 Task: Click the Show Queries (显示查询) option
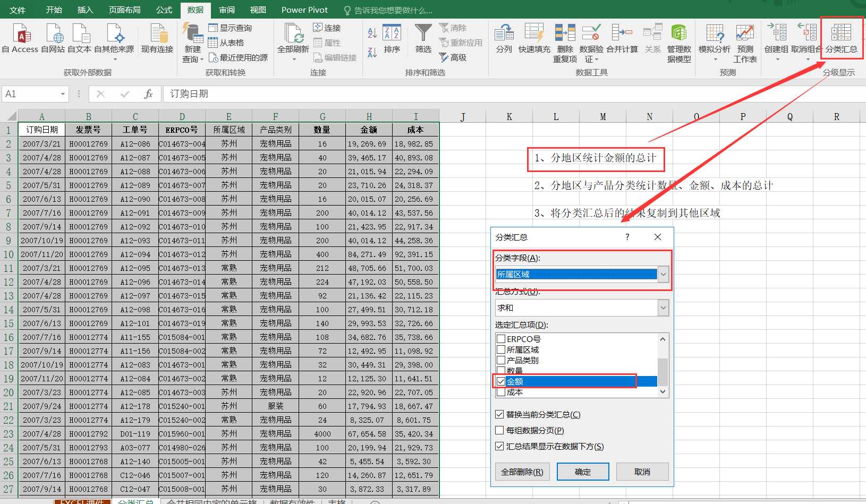point(230,28)
